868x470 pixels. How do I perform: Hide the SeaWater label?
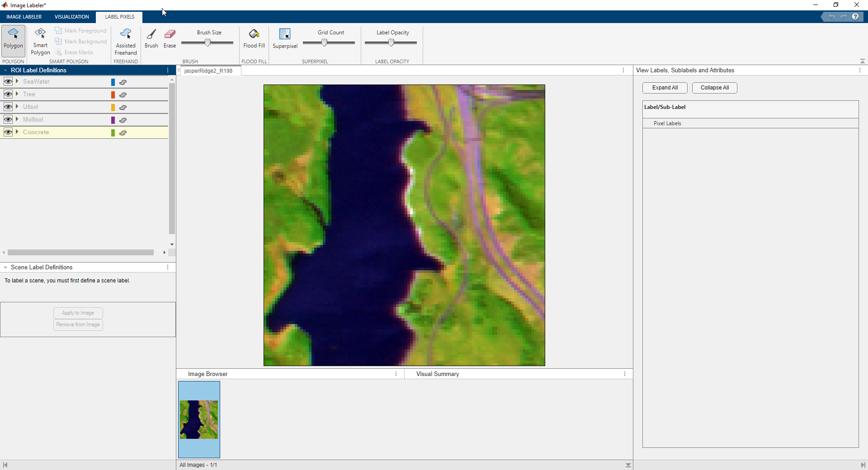(8, 81)
